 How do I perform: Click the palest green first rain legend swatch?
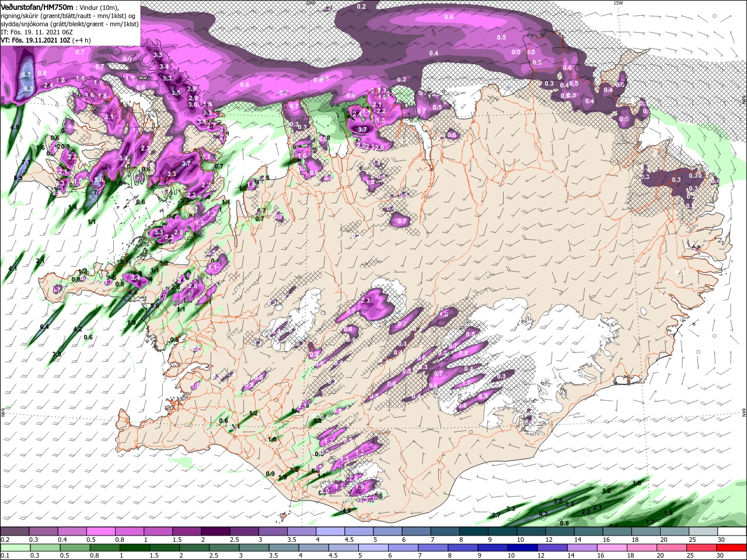click(x=15, y=548)
